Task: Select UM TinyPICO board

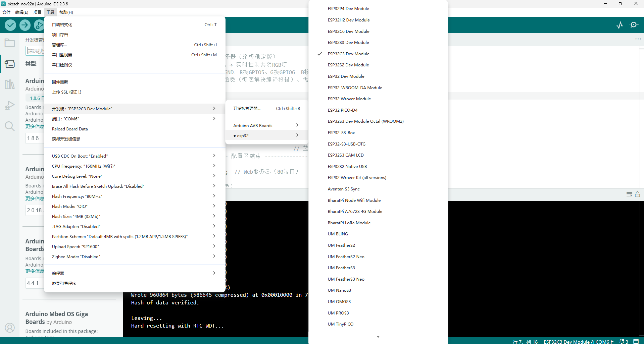Action: click(378, 324)
